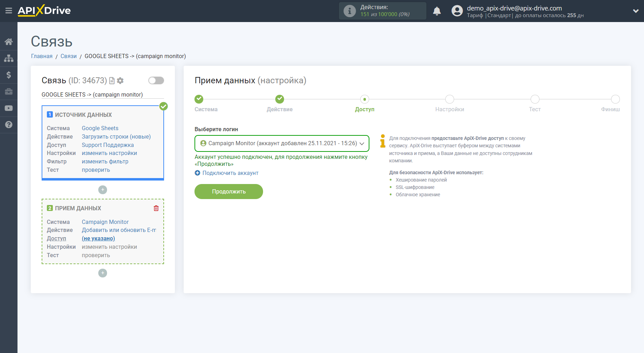This screenshot has height=353, width=644.
Task: Click the user avatar icon
Action: [x=457, y=11]
